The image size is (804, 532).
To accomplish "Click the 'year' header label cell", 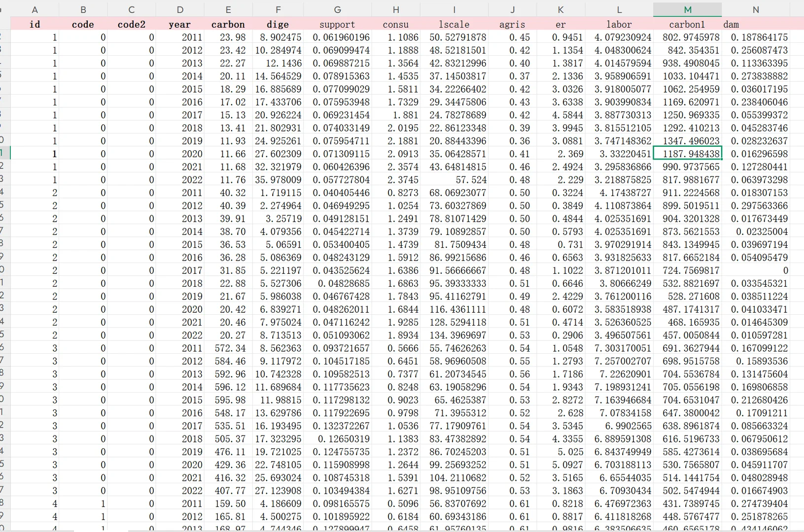I will pyautogui.click(x=179, y=24).
